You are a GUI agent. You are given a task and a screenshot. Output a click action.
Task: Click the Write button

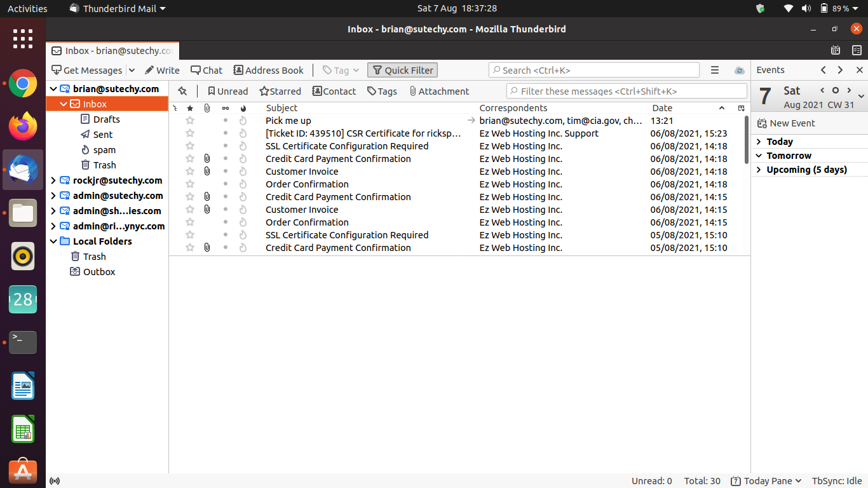(162, 71)
